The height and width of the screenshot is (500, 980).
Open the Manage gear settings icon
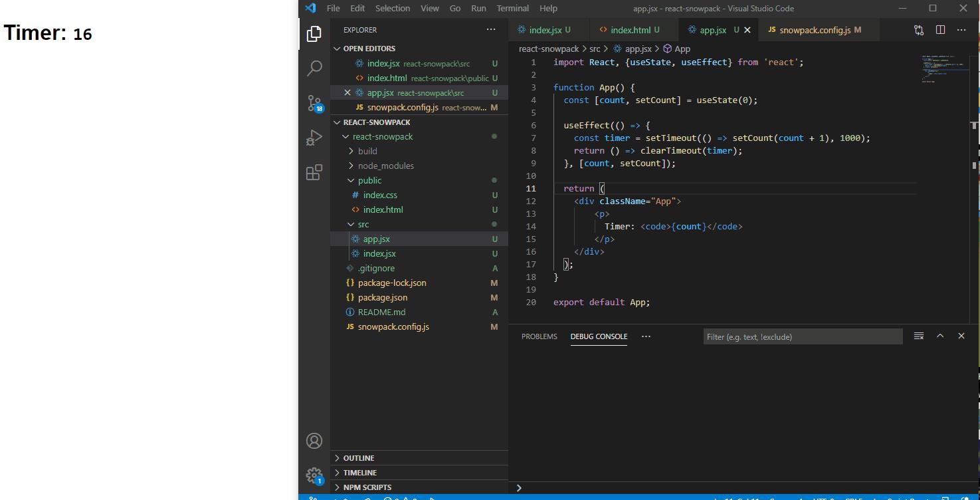click(x=314, y=475)
